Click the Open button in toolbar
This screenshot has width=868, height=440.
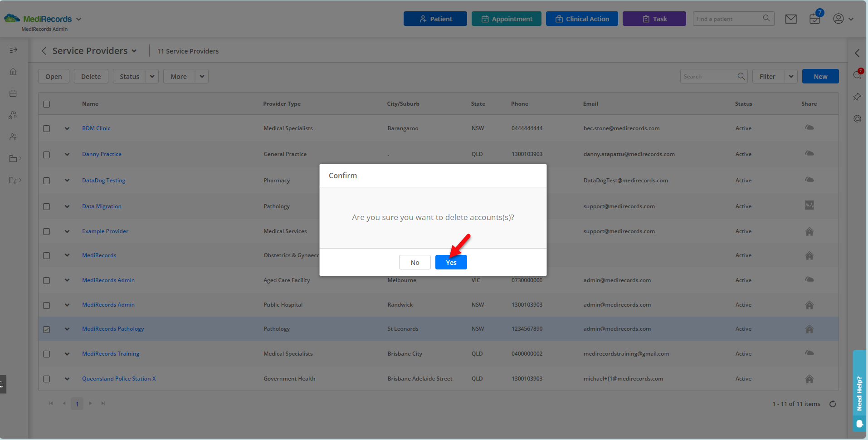click(54, 76)
